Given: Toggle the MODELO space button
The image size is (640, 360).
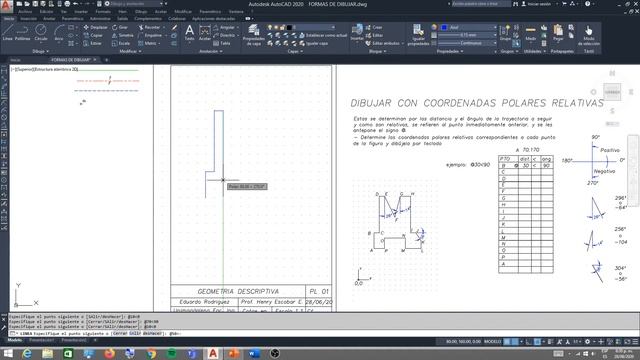Looking at the screenshot, I should tap(492, 342).
